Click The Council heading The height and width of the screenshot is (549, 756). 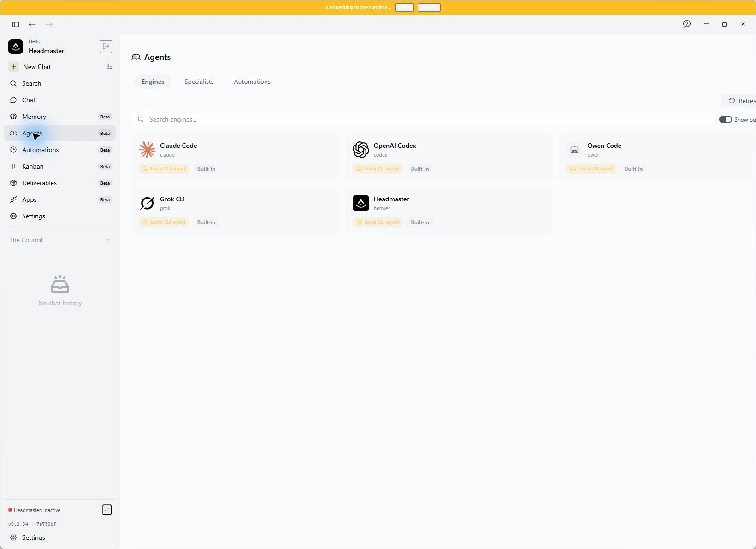tap(26, 240)
